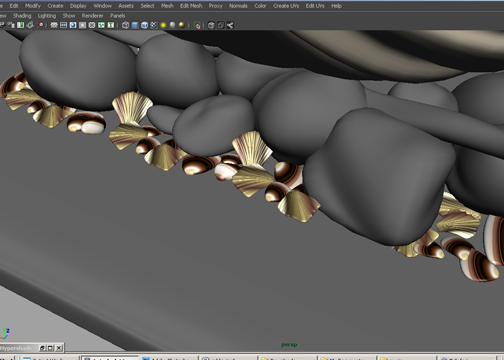
Task: Toggle the resolution gate overlay
Action: [x=73, y=25]
